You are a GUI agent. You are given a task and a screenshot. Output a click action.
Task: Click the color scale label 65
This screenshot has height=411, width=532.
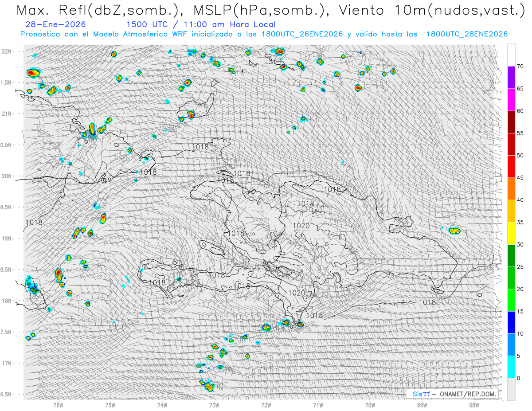coord(520,89)
